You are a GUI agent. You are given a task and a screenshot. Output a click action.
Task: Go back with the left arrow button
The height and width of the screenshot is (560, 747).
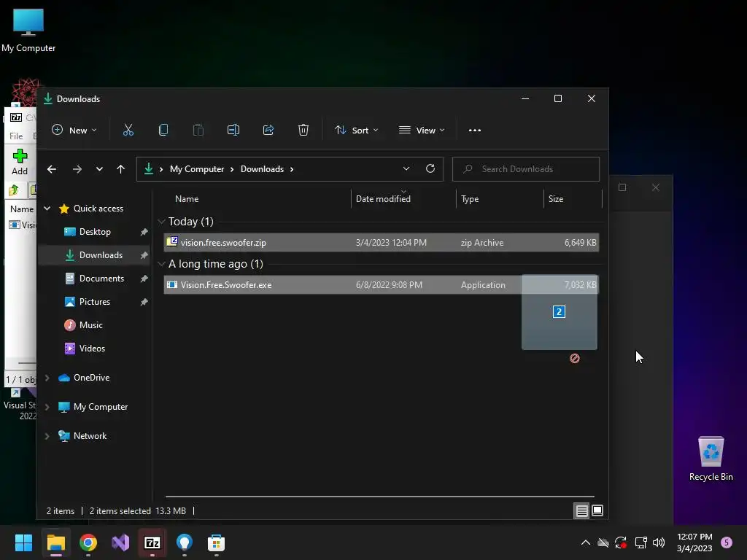[52, 169]
